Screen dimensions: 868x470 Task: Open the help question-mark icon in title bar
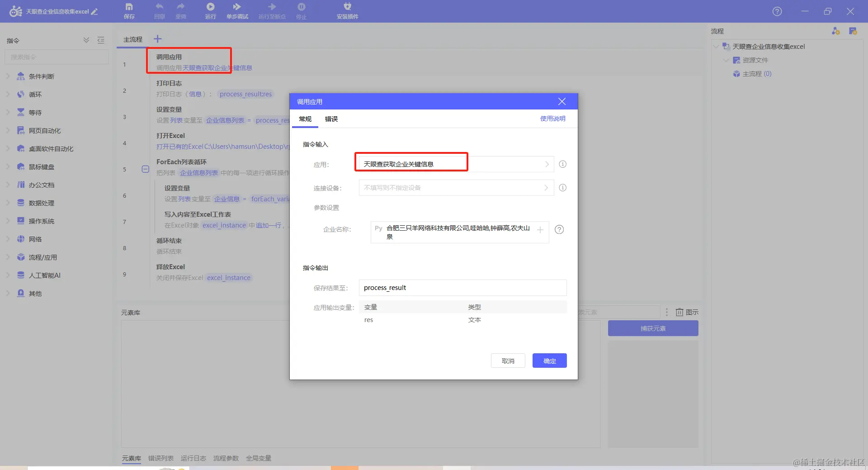pyautogui.click(x=777, y=11)
